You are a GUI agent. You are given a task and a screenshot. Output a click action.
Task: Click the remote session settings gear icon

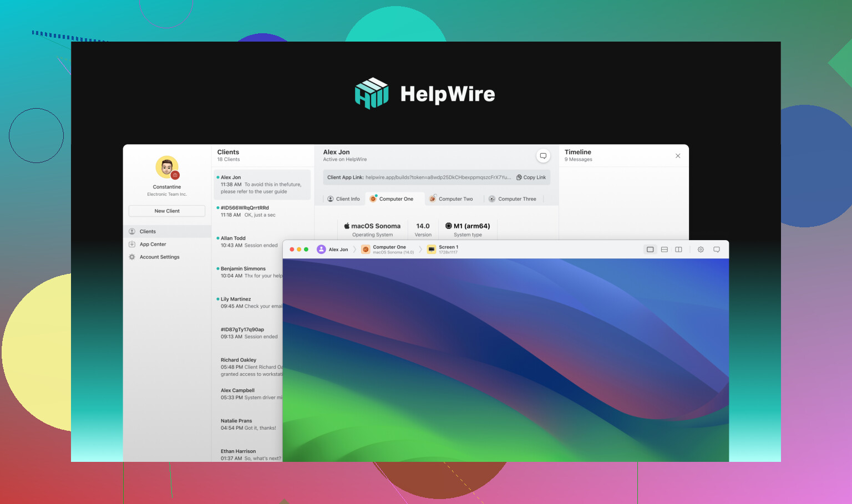coord(701,250)
